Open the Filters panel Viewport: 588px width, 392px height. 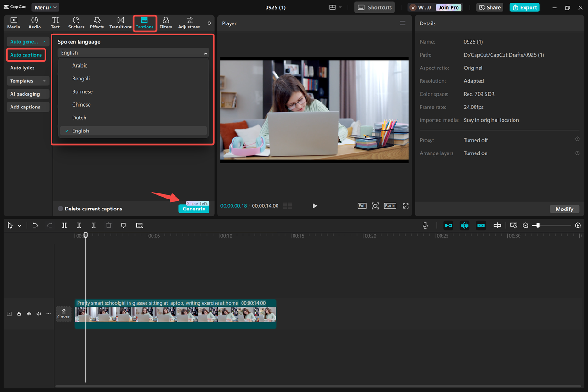(165, 23)
